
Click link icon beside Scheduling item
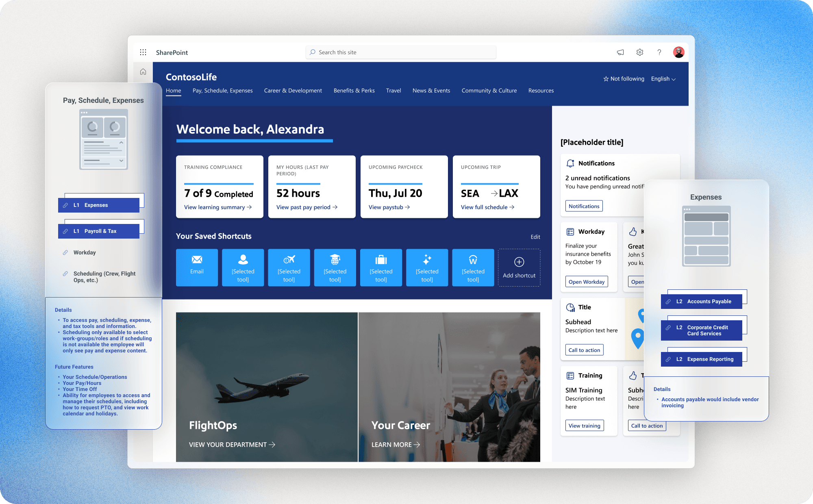(65, 274)
